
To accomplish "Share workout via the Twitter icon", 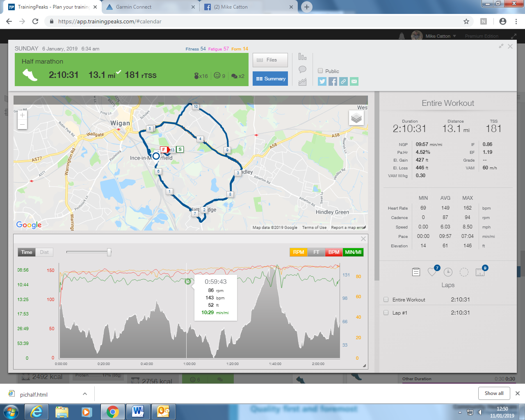I will (x=322, y=81).
